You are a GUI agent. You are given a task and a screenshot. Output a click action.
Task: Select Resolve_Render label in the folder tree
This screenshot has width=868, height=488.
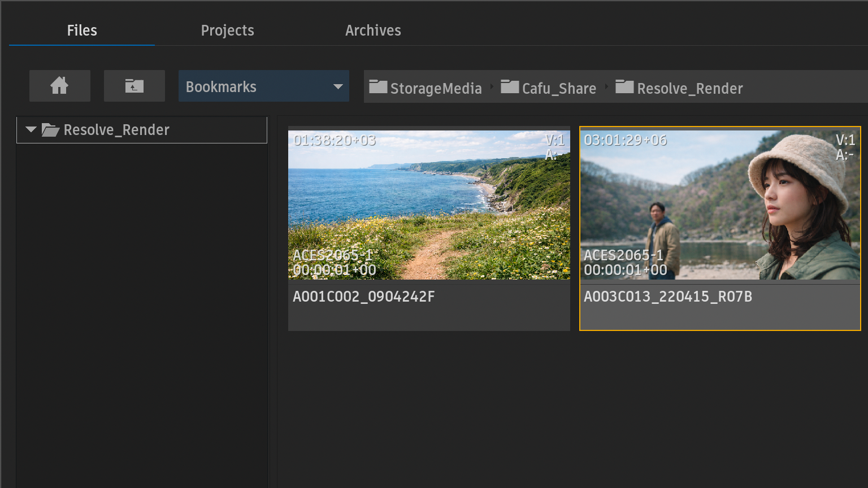tap(116, 130)
